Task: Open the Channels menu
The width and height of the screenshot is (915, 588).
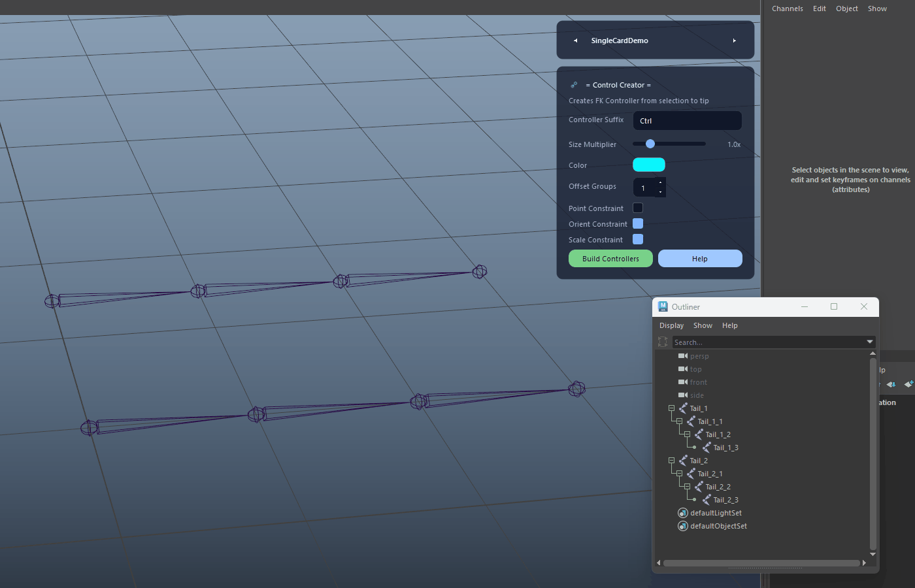Action: coord(788,8)
